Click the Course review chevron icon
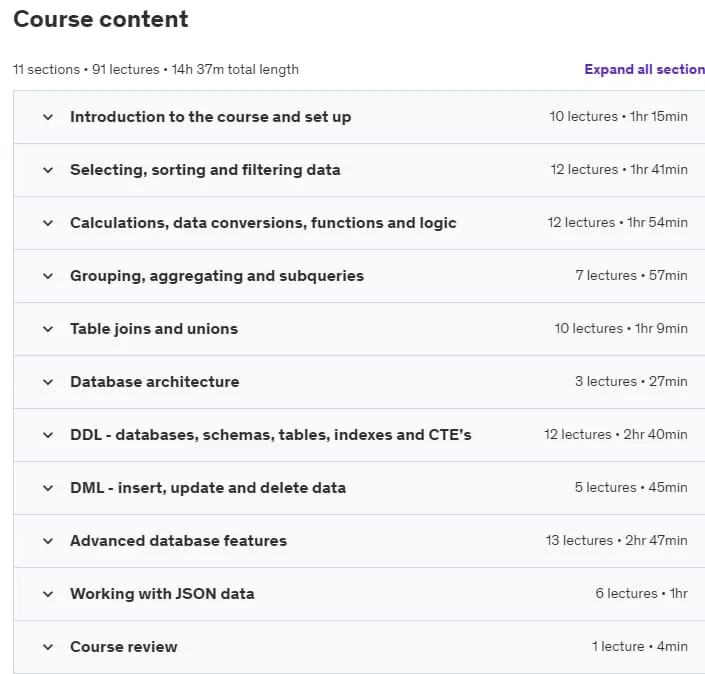The image size is (705, 674). [48, 648]
